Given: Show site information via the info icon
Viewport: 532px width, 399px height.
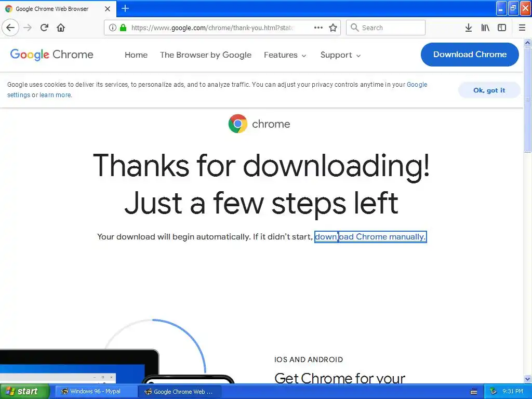Looking at the screenshot, I should [112, 28].
